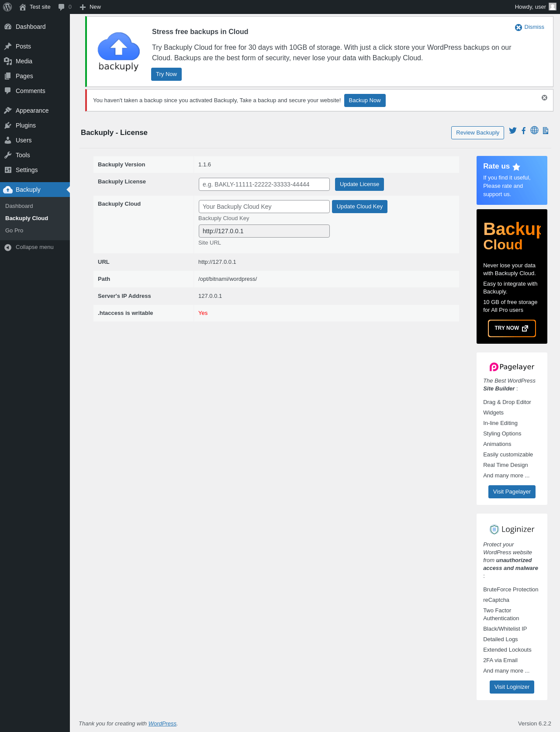Open the comment bubble in the admin bar
Viewport: 560px width, 732px height.
(65, 7)
